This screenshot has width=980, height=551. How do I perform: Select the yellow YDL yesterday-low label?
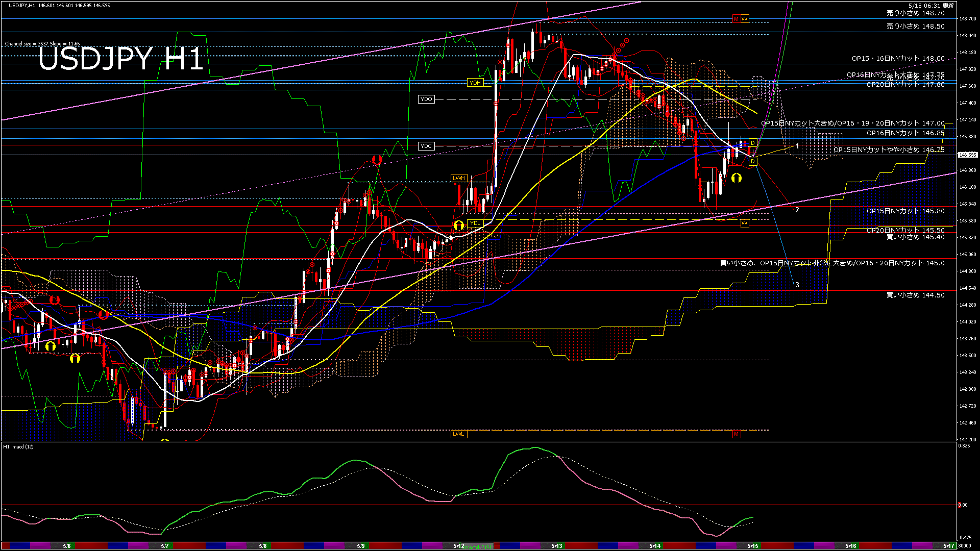475,223
